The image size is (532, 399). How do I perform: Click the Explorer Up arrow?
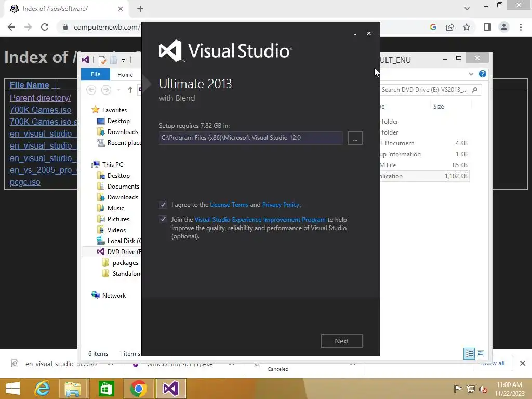(130, 90)
